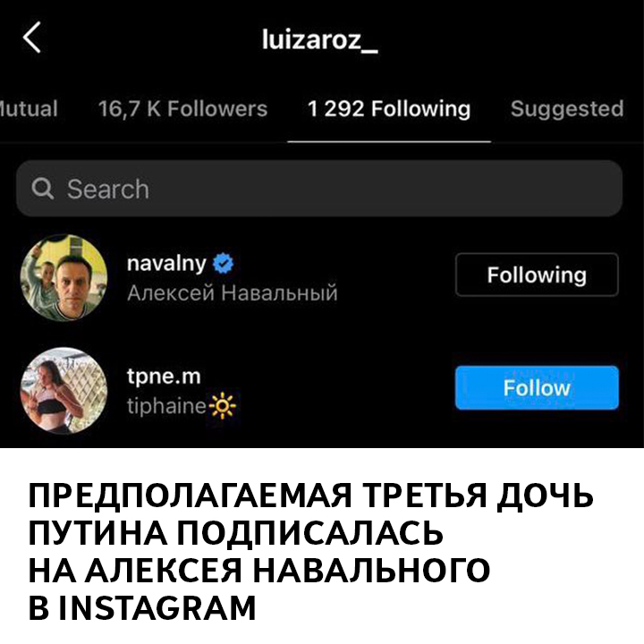Open tpne.m's profile picture
This screenshot has height=644, width=644.
[x=64, y=391]
